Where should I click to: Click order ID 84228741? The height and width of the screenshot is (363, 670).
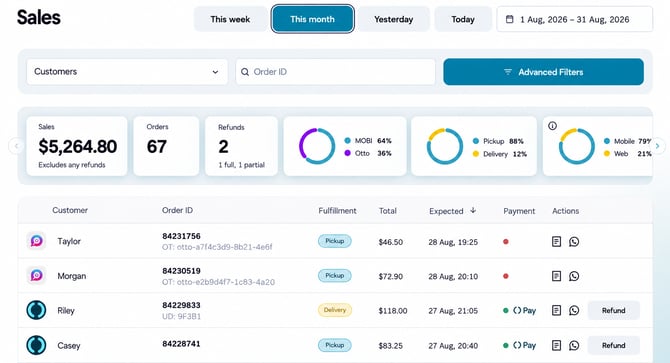181,344
